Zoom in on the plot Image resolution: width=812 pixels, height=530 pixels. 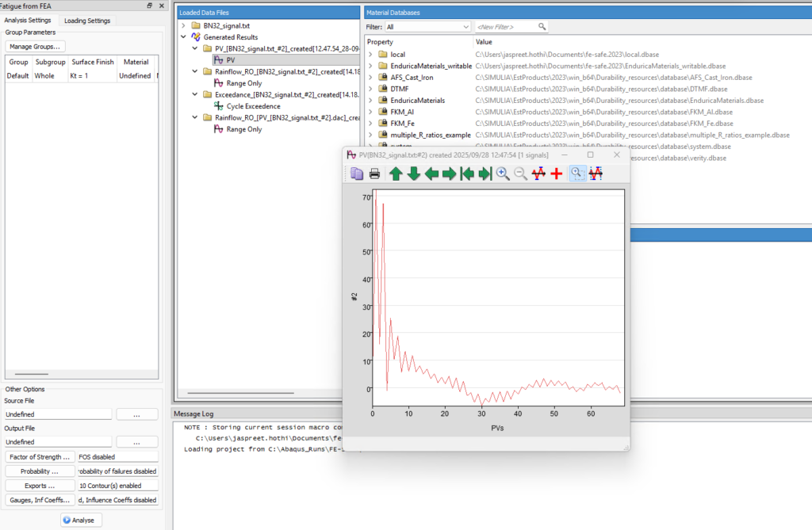(x=503, y=174)
